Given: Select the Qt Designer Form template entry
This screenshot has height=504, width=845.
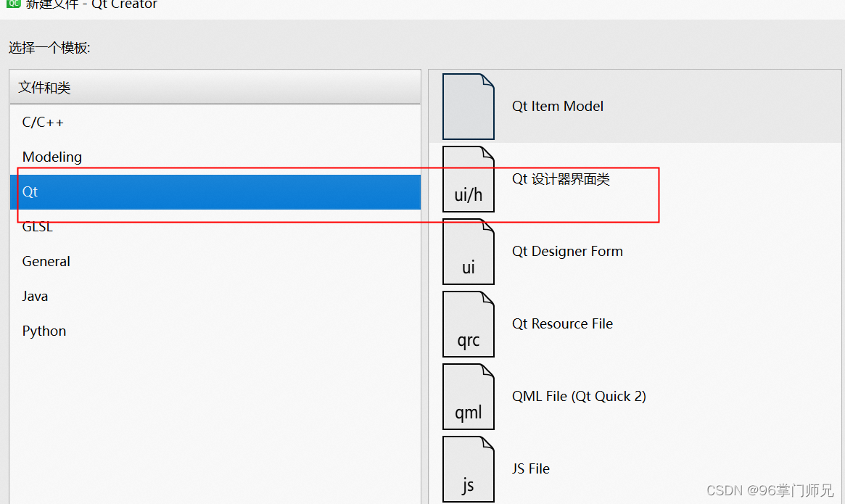Looking at the screenshot, I should tap(567, 251).
